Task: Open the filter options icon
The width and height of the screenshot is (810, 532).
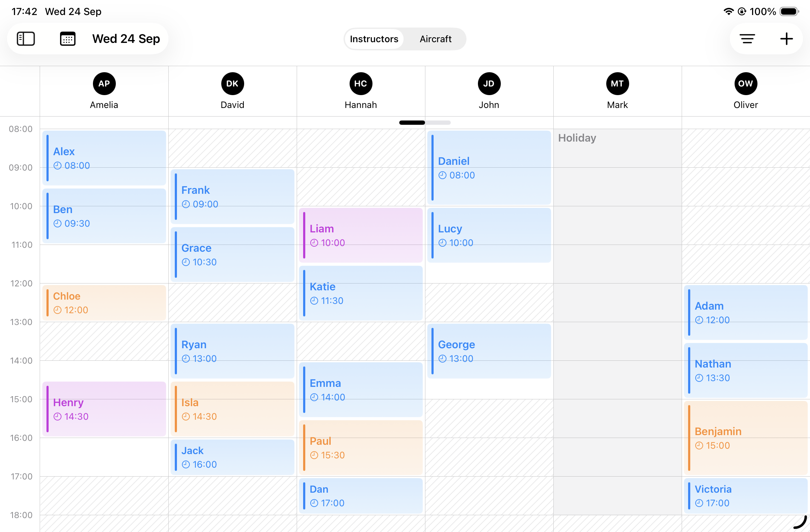Action: pos(747,39)
